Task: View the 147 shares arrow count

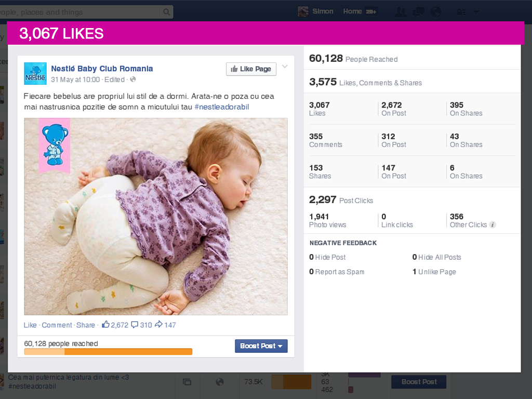Action: 165,325
